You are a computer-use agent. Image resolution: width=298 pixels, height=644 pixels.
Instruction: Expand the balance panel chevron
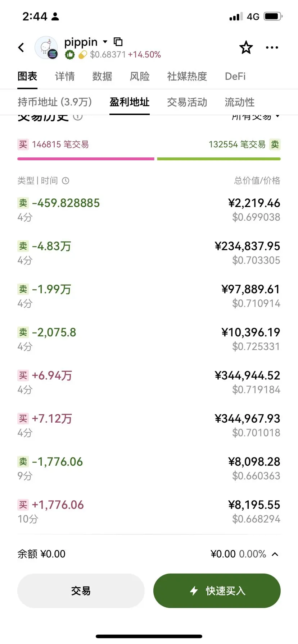[275, 554]
